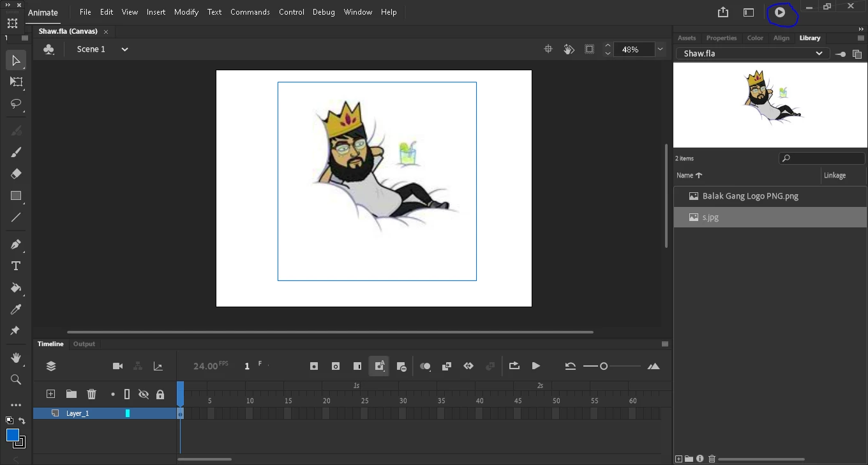Image resolution: width=868 pixels, height=465 pixels.
Task: Select the Pen tool
Action: tap(16, 244)
